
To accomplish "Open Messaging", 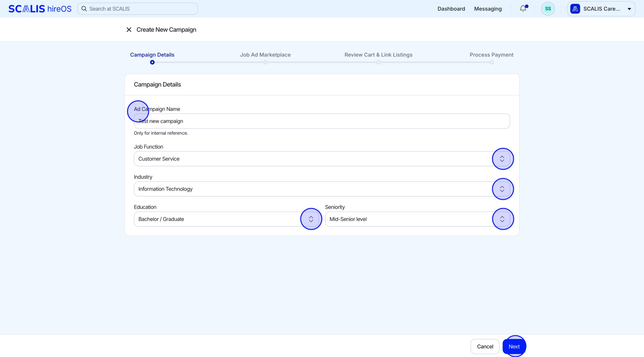I will click(x=488, y=9).
